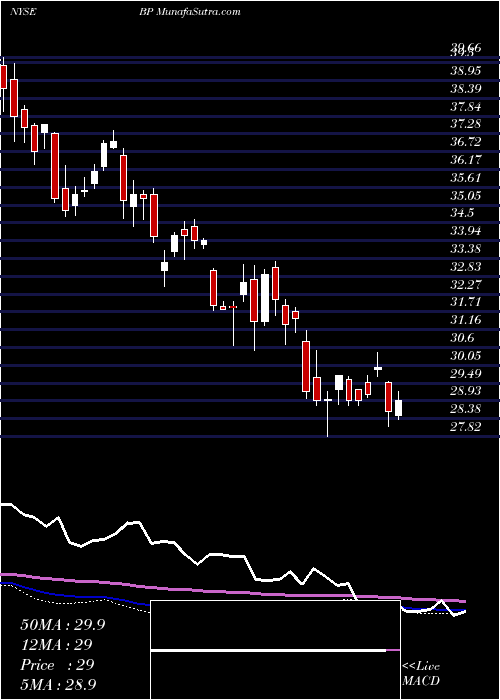500x700 pixels.
Task: Click the <<Live MACD label
Action: coord(421,674)
